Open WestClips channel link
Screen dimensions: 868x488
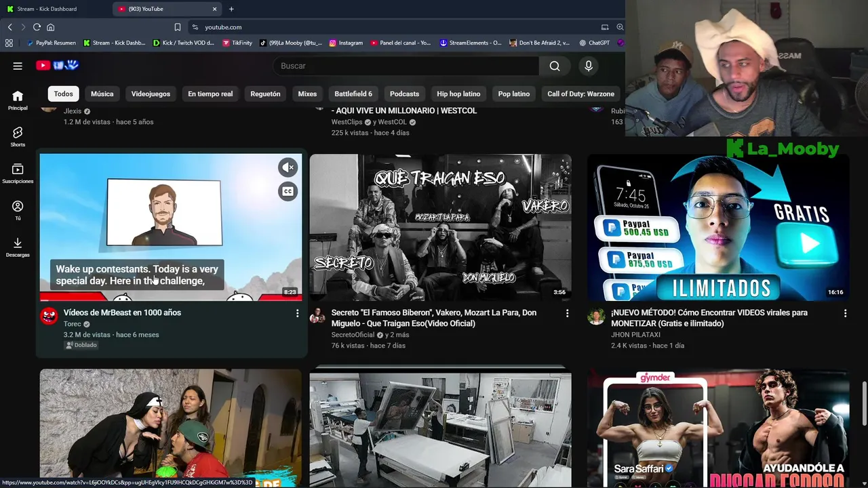pyautogui.click(x=347, y=122)
